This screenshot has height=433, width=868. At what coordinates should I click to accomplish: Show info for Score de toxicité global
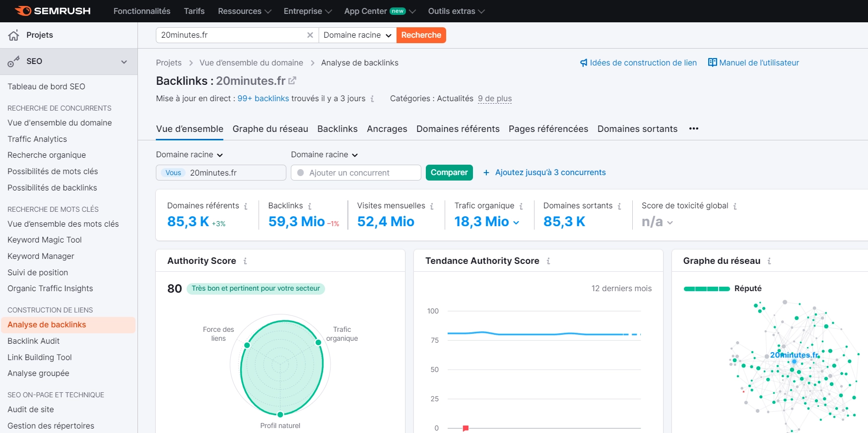pos(735,206)
